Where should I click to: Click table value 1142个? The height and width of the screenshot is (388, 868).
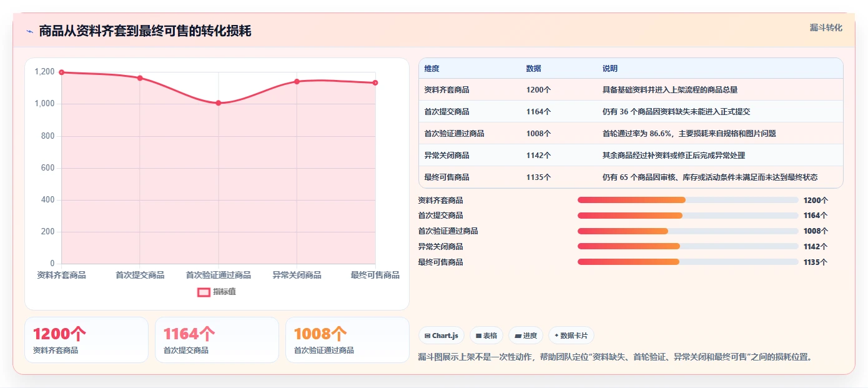coord(538,156)
